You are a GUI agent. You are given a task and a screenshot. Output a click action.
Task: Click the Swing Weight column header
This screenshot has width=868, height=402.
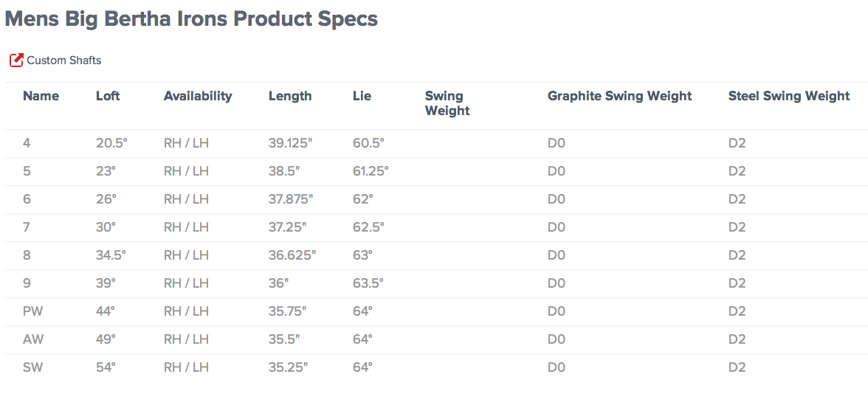click(447, 103)
